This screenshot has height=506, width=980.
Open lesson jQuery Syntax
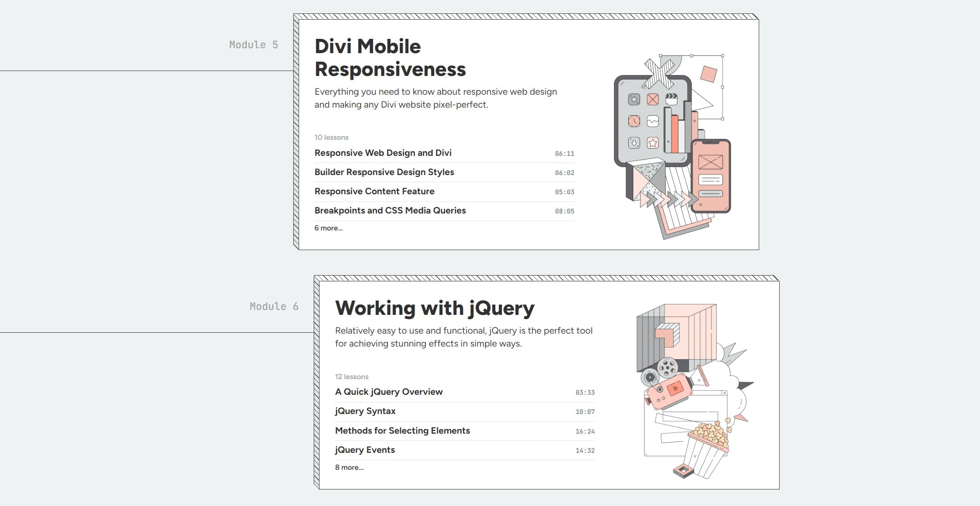click(x=365, y=411)
